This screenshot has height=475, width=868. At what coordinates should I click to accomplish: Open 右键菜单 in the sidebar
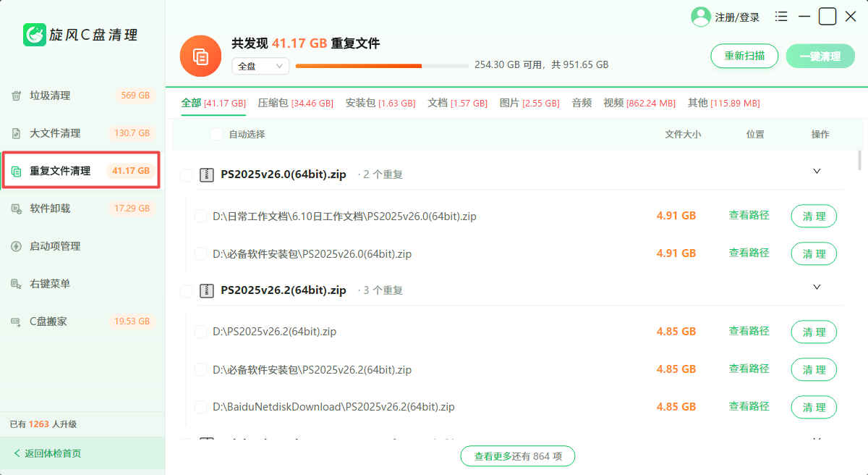[x=82, y=284]
